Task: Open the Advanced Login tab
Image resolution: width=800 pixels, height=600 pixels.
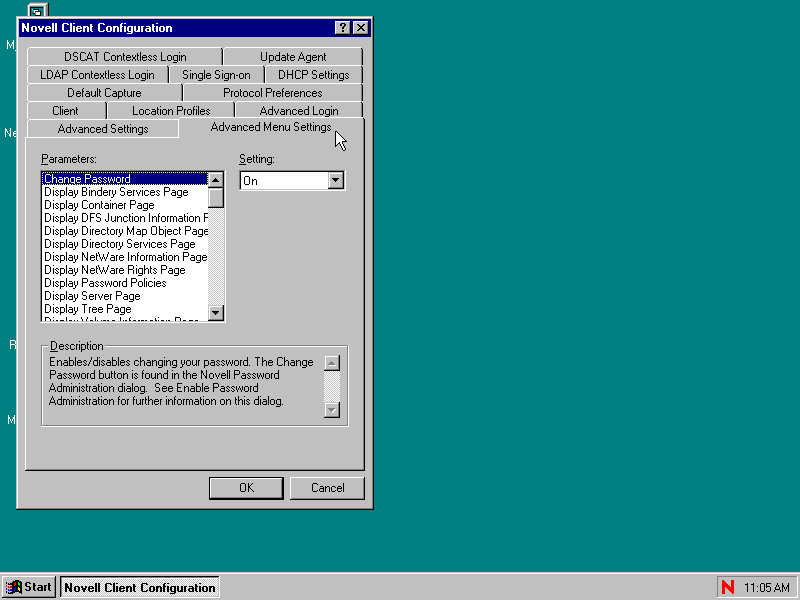Action: [299, 111]
